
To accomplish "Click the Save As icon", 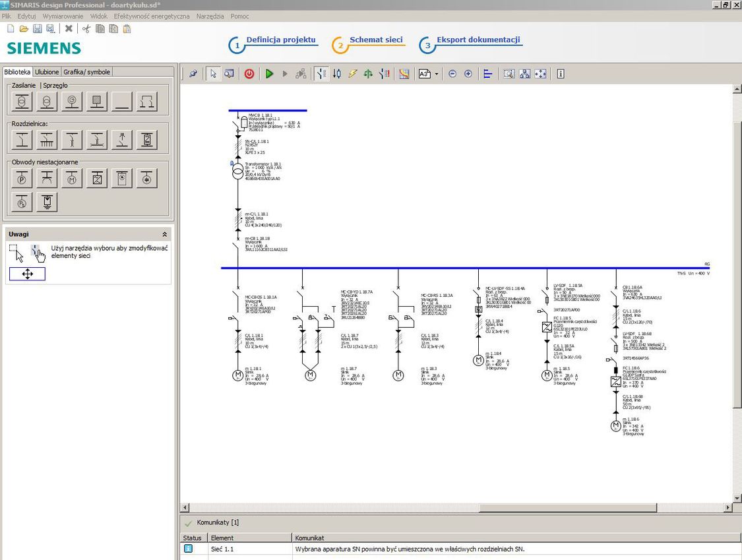I will click(50, 29).
